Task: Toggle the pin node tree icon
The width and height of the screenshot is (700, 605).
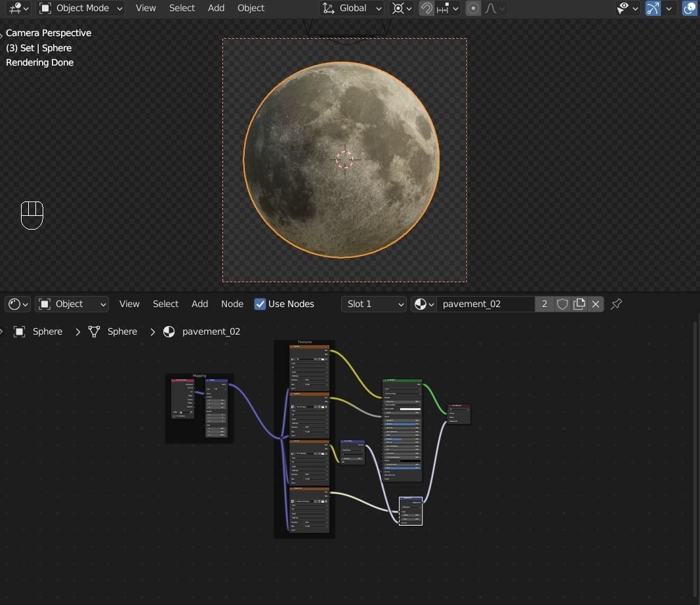Action: (616, 304)
